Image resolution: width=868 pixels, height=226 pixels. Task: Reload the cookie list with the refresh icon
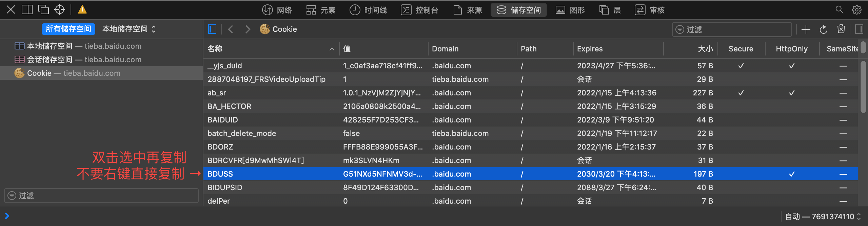coord(824,29)
